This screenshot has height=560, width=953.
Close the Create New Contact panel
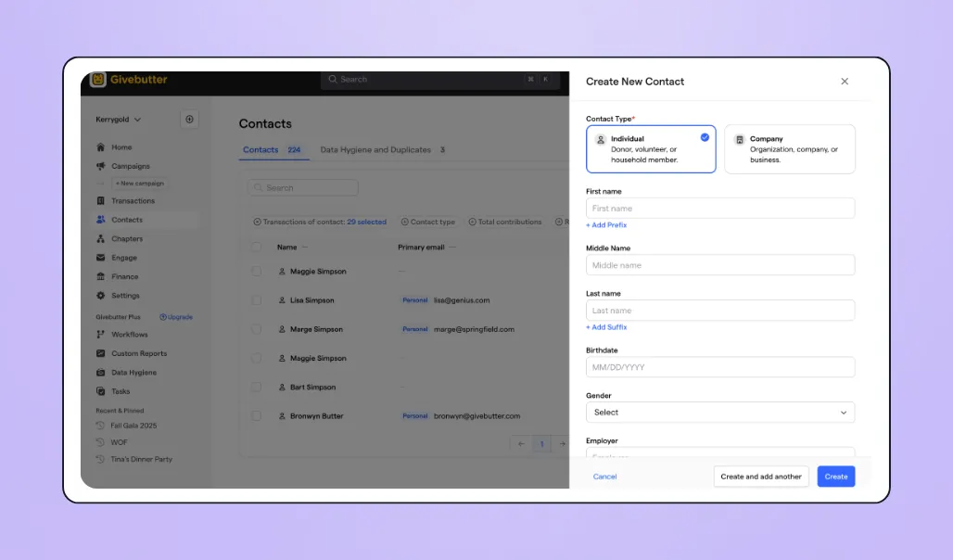(x=845, y=82)
